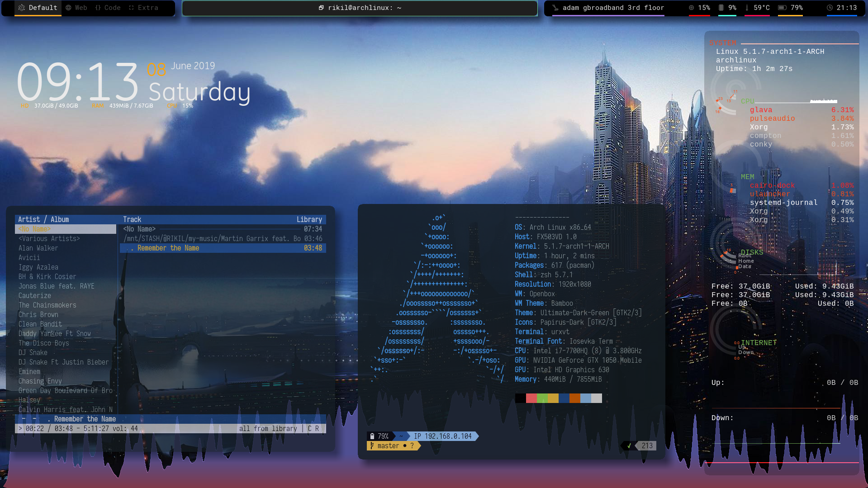
Task: Click the Web workspace globe icon
Action: click(x=68, y=8)
